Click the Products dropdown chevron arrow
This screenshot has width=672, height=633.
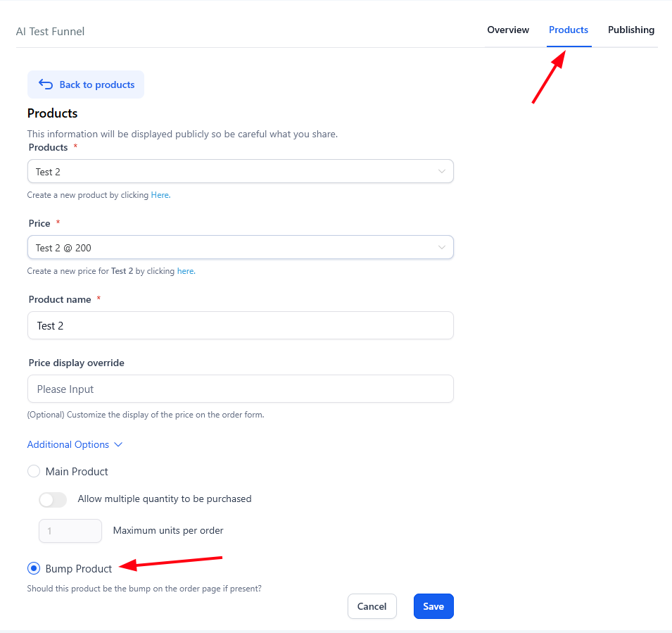click(x=442, y=171)
